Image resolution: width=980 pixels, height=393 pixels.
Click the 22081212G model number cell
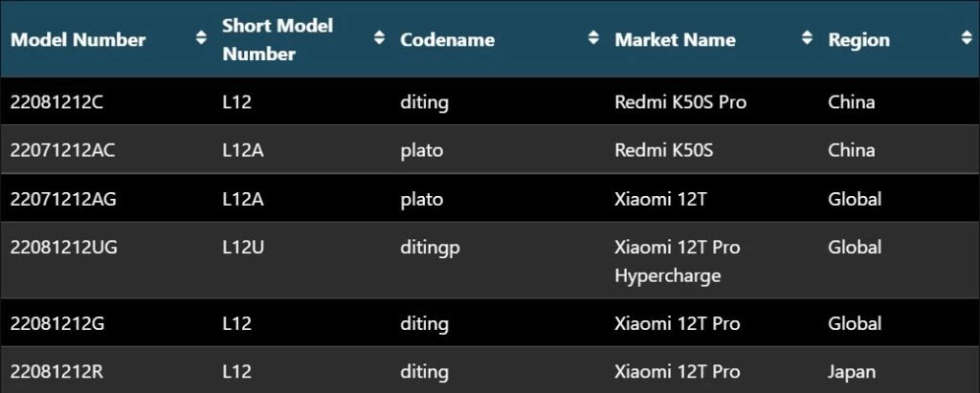[57, 323]
